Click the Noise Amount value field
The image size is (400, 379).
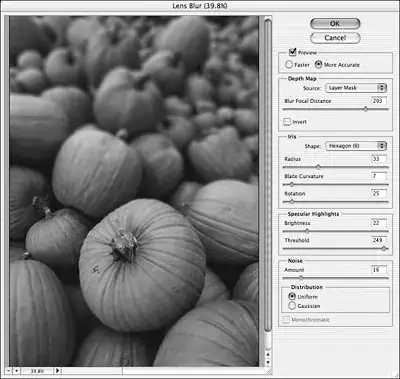379,270
